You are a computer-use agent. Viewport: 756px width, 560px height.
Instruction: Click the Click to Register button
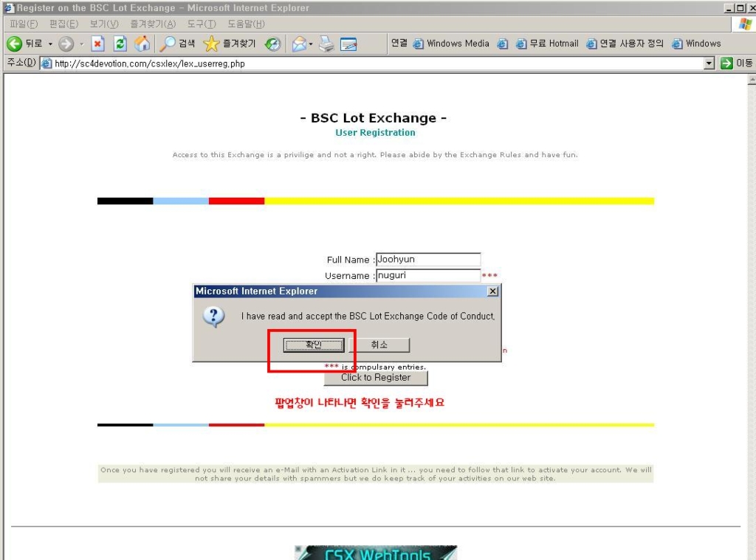pyautogui.click(x=376, y=377)
